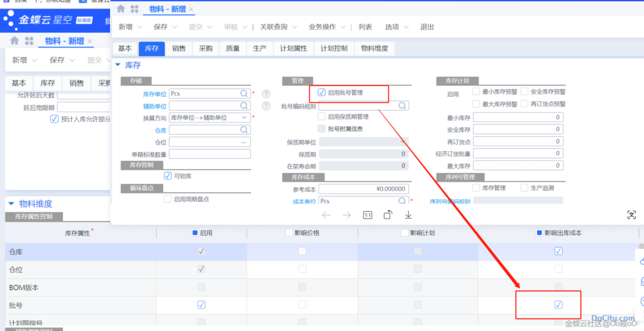Click the home icon in overlay header

(121, 9)
